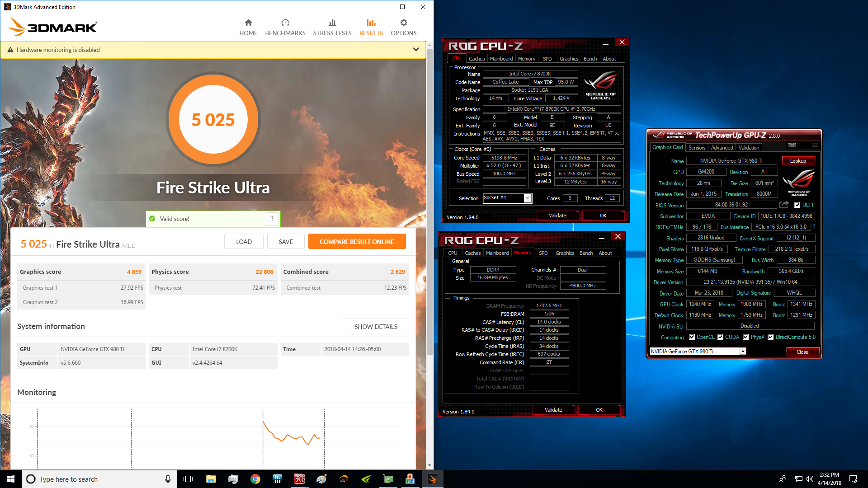Open File Explorer from the taskbar
868x488 pixels.
(211, 479)
